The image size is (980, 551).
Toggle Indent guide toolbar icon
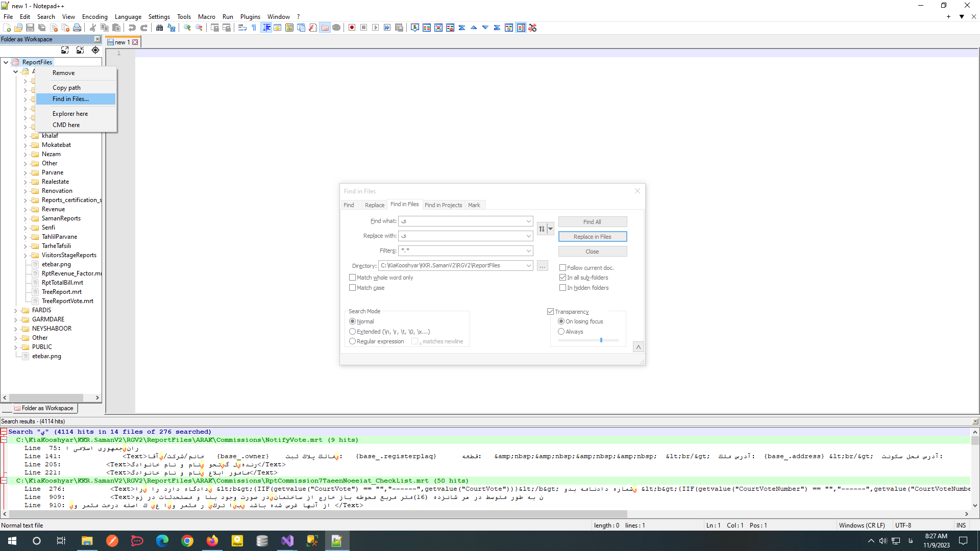266,28
